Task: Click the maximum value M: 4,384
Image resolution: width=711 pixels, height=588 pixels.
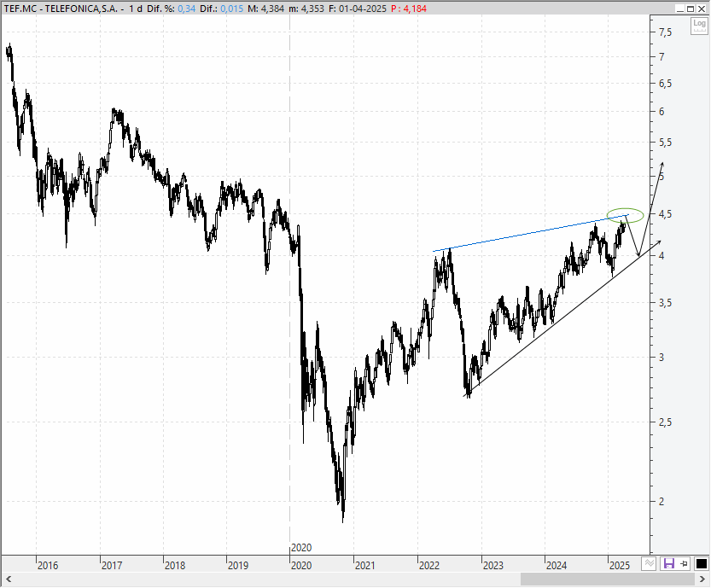Action: tap(266, 9)
